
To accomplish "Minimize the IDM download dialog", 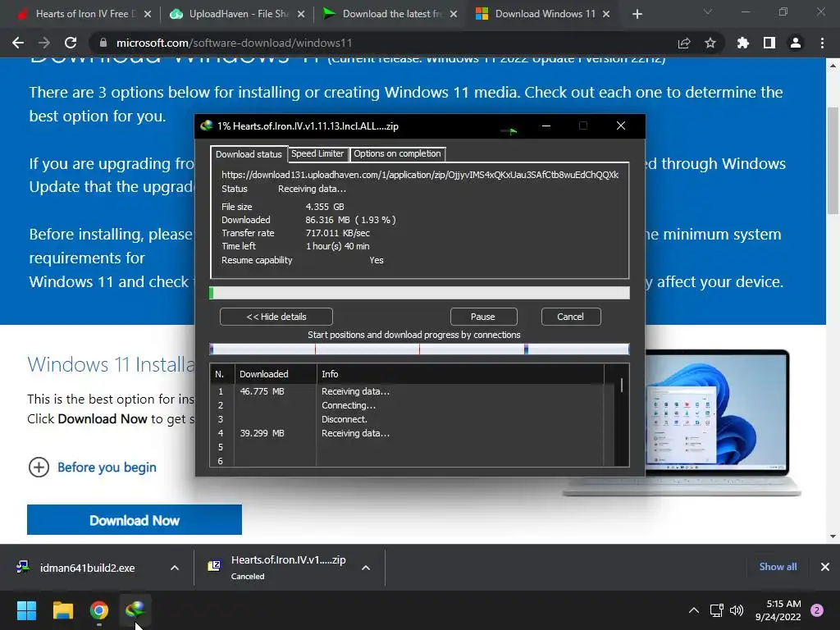I will coord(546,126).
